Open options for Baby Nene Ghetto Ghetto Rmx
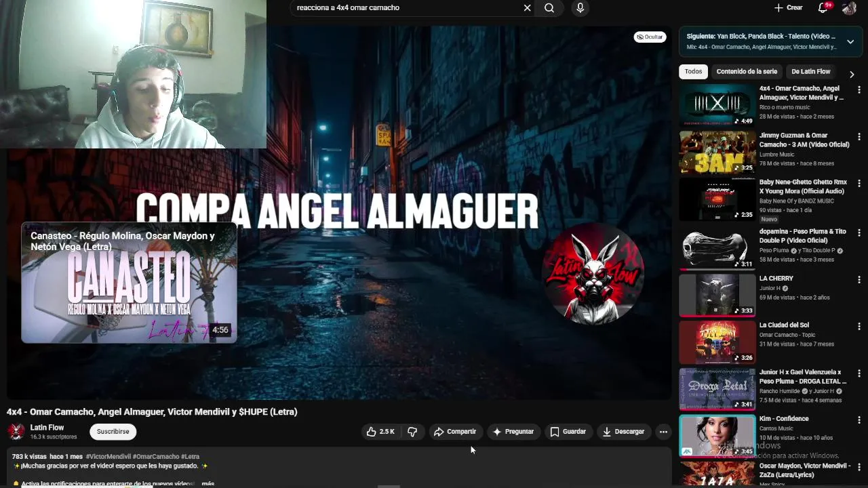868x488 pixels. [859, 183]
